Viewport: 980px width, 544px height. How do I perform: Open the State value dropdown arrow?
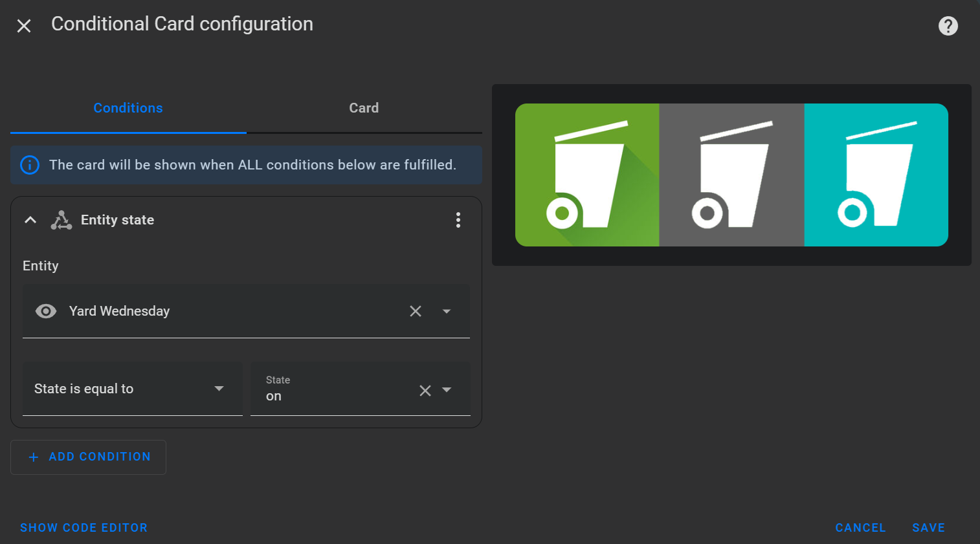[447, 390]
